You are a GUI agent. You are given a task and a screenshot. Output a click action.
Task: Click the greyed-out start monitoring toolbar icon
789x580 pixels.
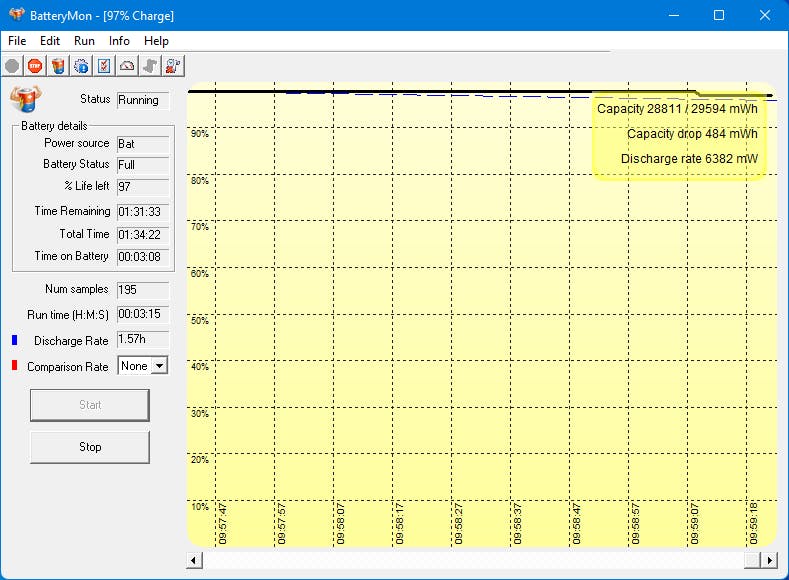click(12, 66)
